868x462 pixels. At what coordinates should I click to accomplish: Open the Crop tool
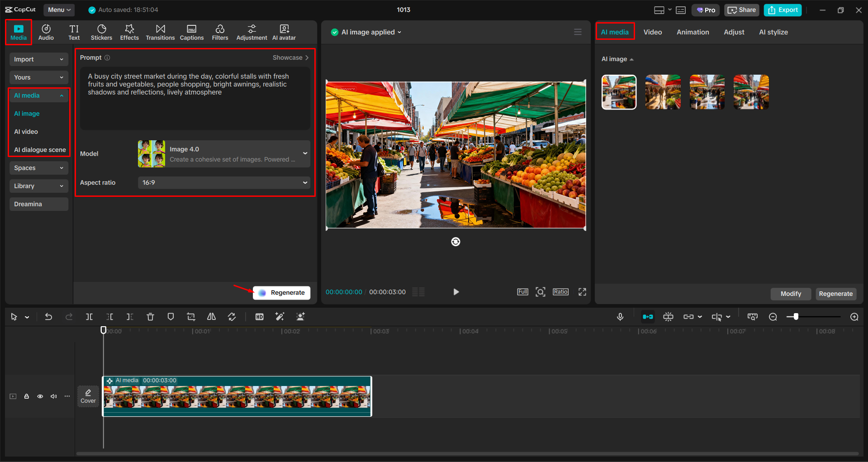coord(190,317)
